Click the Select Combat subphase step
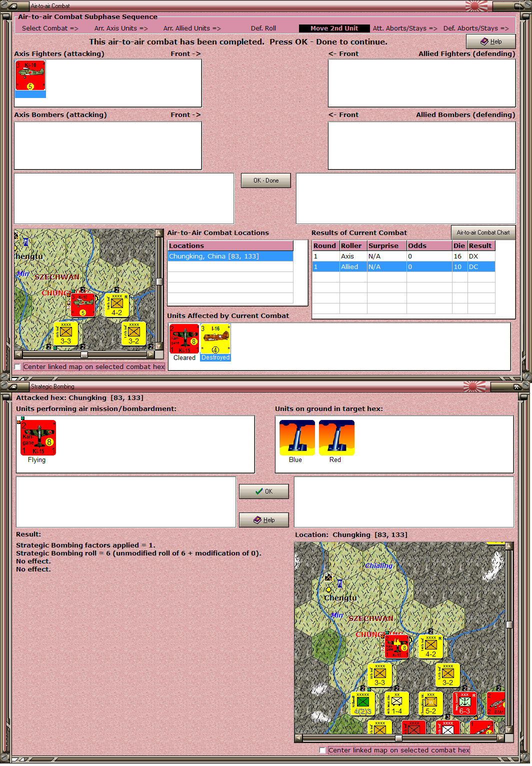 coord(50,28)
